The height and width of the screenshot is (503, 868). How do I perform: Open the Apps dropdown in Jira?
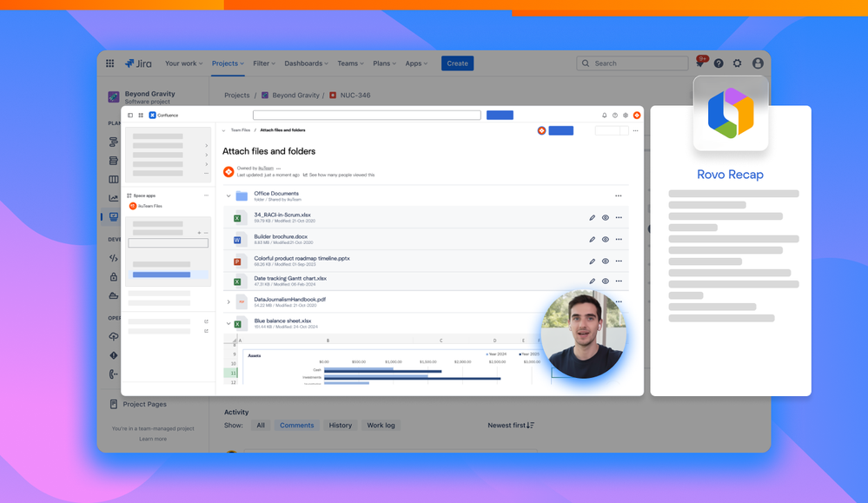point(416,63)
